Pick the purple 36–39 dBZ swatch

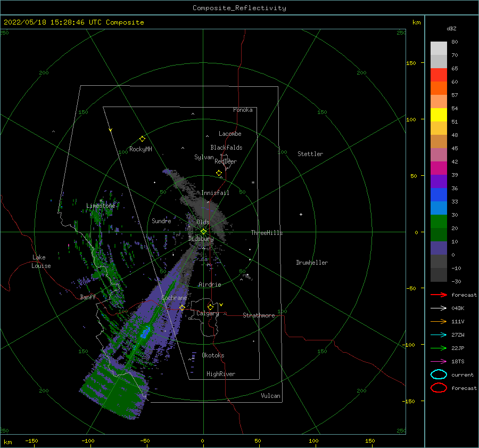[439, 182]
